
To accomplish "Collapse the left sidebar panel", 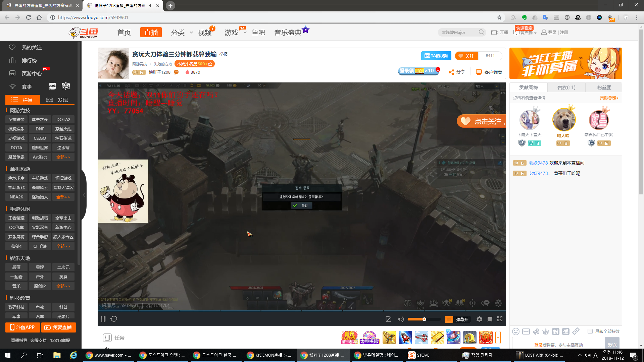I will point(84,195).
